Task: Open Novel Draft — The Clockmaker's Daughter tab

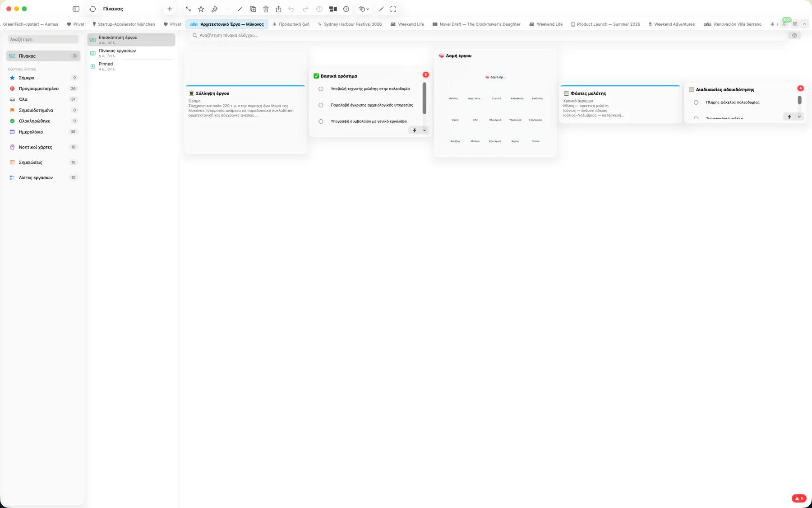Action: [476, 24]
